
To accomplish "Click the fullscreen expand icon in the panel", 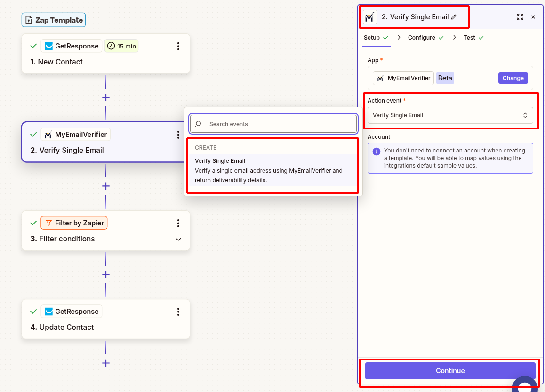I will tap(520, 16).
